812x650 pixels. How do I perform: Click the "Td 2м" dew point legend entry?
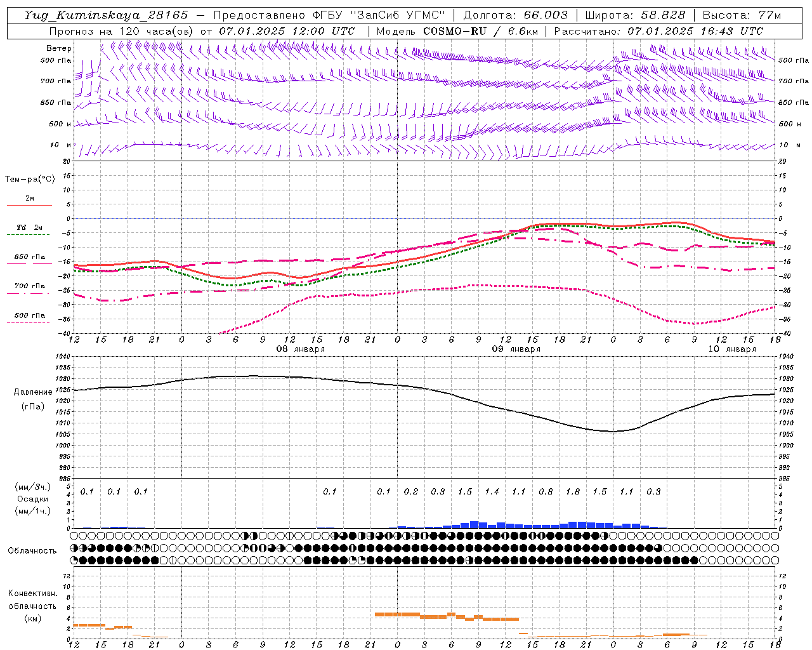click(x=29, y=227)
